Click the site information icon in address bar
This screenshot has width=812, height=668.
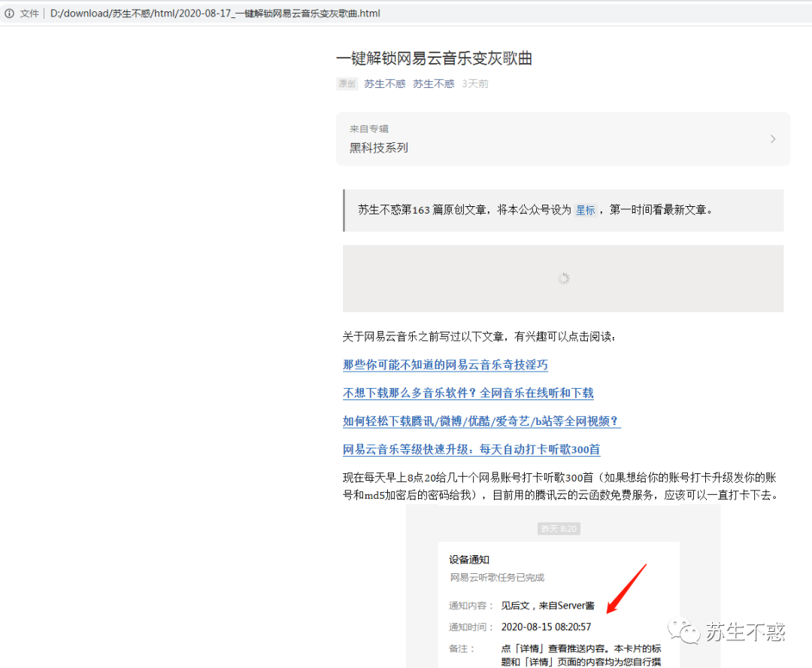[9, 14]
